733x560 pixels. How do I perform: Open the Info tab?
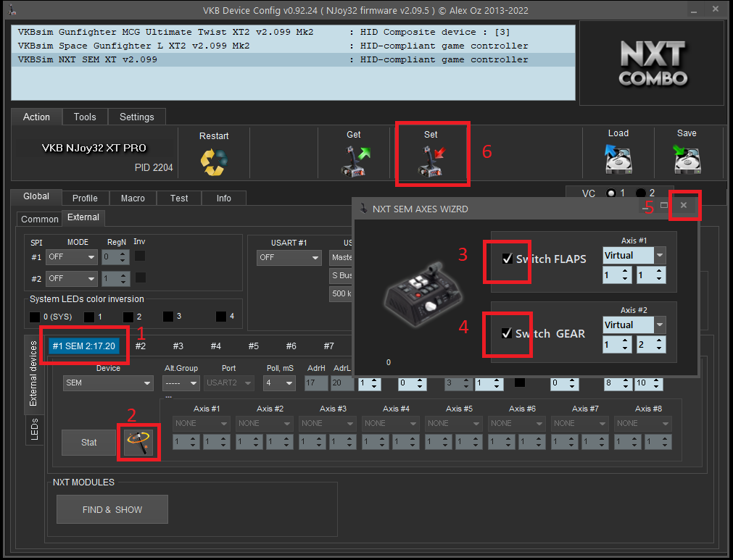click(223, 198)
